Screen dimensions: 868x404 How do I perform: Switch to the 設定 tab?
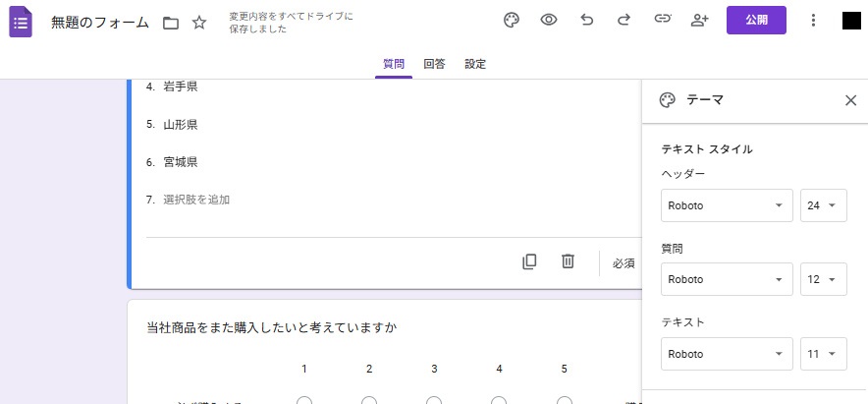pyautogui.click(x=475, y=64)
